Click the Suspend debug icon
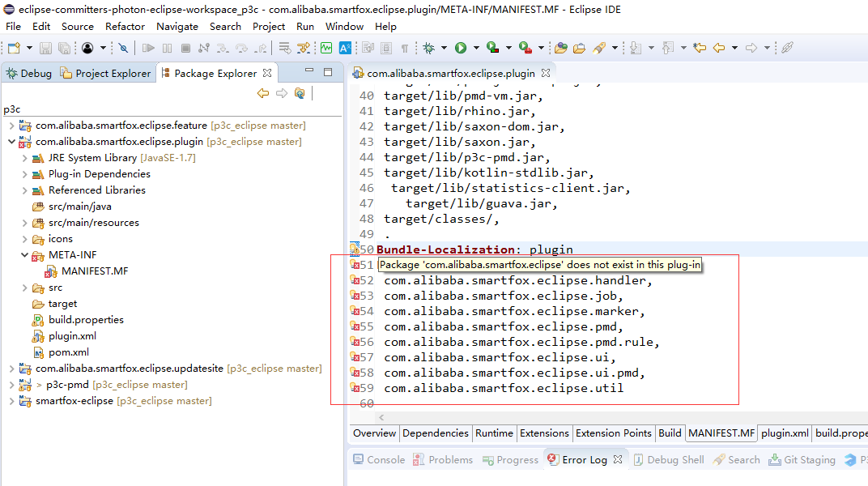Screen dimensions: 868x486 click(167, 48)
